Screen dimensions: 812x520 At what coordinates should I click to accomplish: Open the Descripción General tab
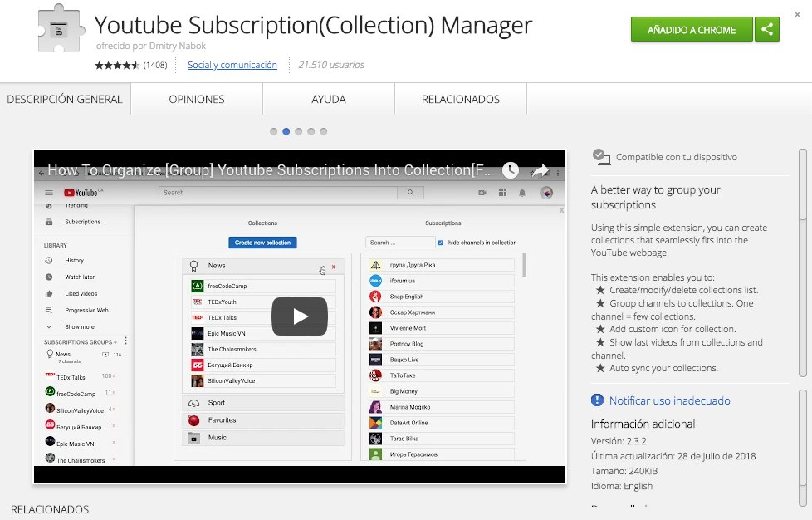pyautogui.click(x=66, y=99)
